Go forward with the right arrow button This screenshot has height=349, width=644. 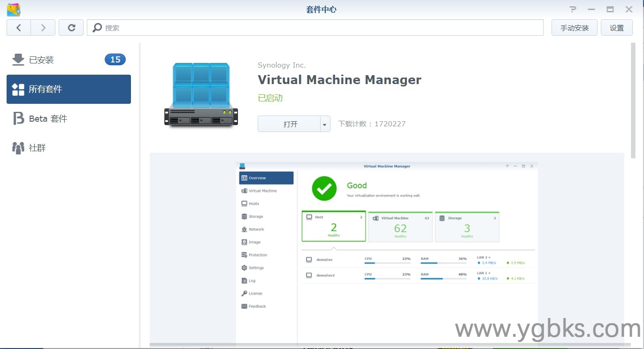pyautogui.click(x=43, y=28)
